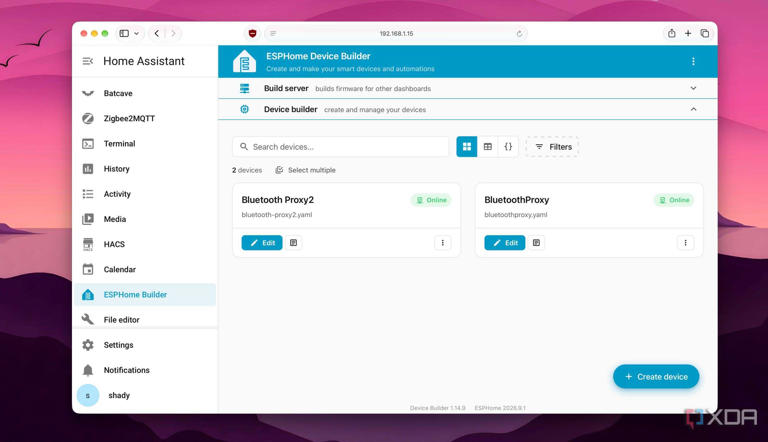Screen dimensions: 768x442
Task: Collapse the Device builder section
Action: click(693, 109)
